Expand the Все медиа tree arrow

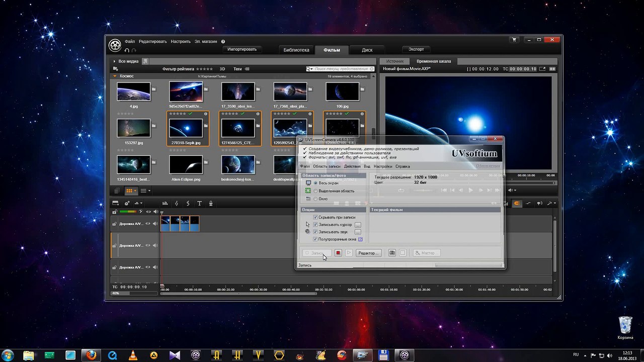(x=115, y=61)
